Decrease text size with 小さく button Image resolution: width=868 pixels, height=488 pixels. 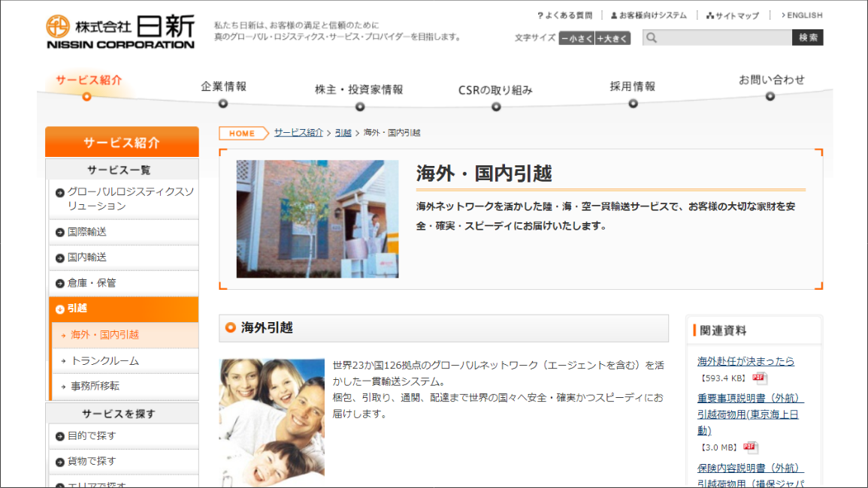(576, 38)
